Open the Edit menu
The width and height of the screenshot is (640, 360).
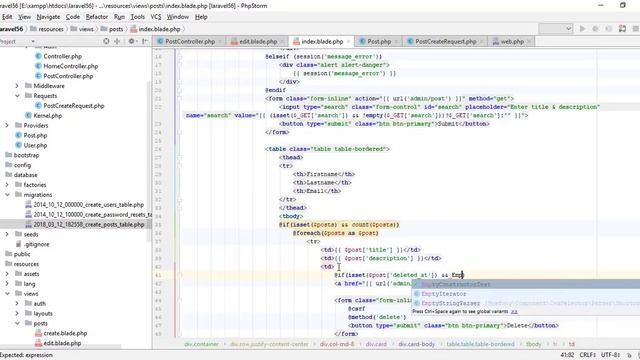(x=7, y=17)
